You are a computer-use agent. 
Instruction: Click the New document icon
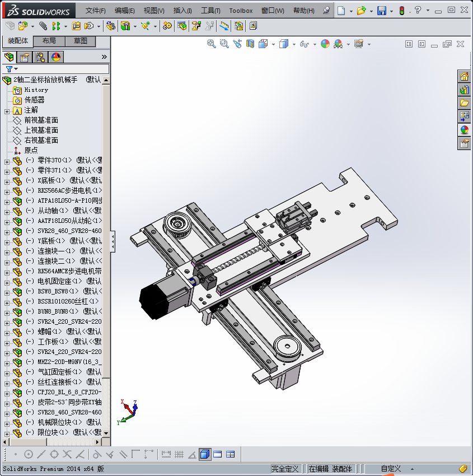click(341, 11)
